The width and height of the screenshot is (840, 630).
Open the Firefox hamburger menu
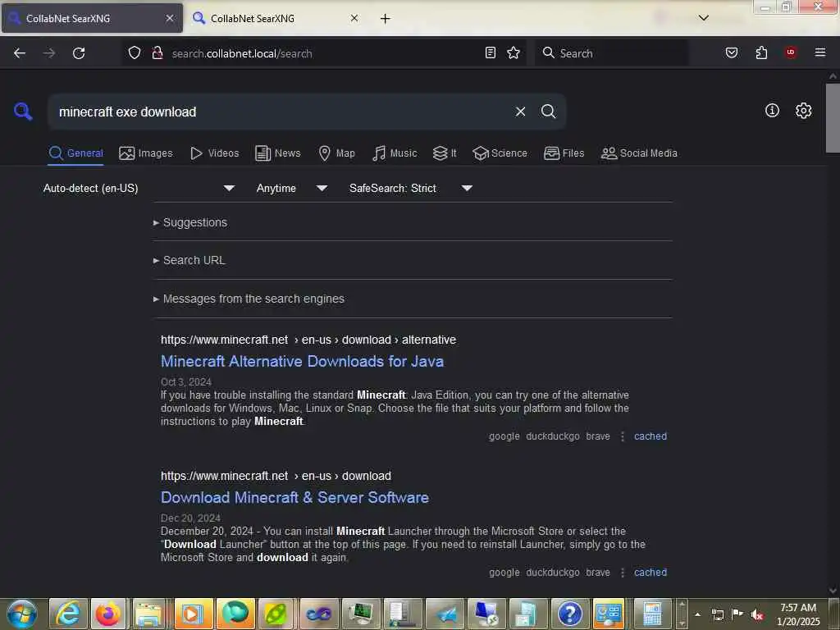tap(820, 52)
